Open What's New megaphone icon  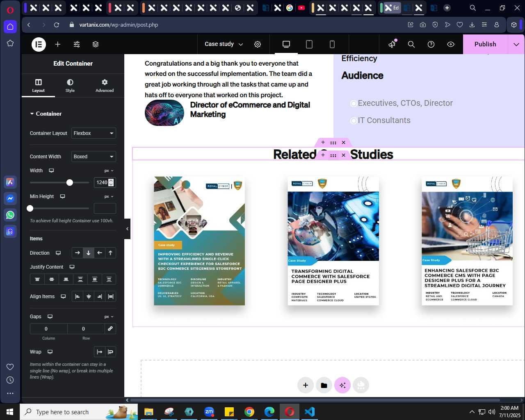point(392,44)
